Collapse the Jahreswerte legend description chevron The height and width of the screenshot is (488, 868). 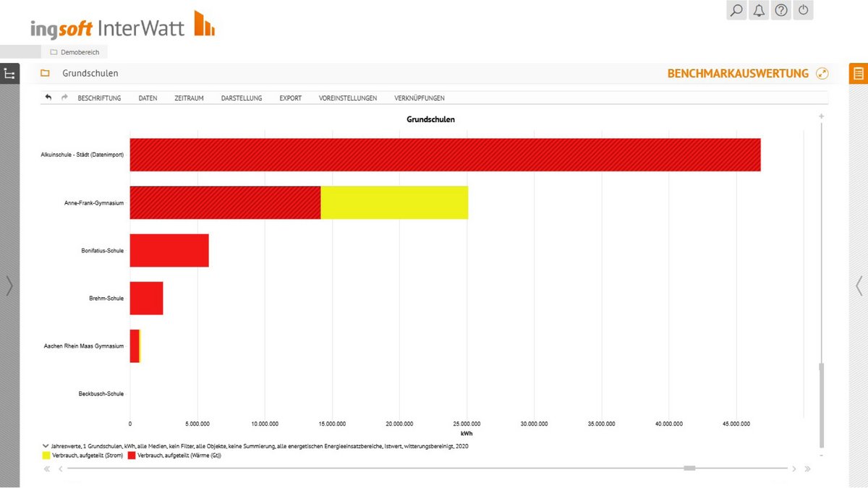tap(46, 446)
